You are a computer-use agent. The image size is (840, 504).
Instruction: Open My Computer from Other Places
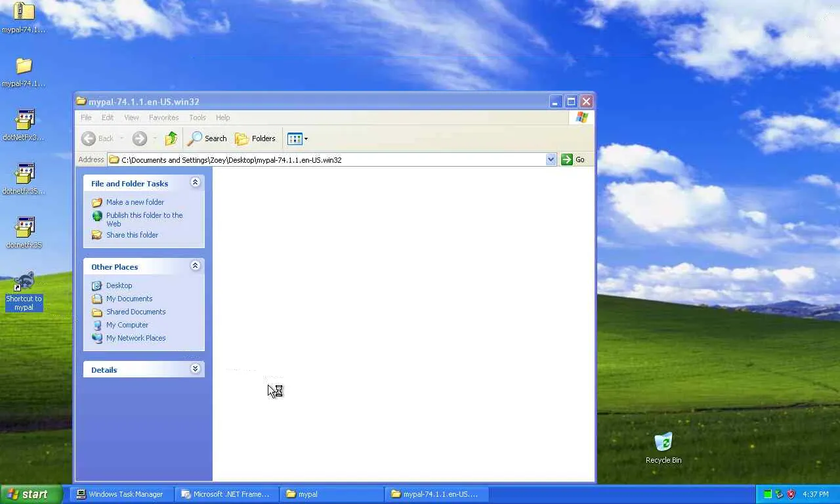click(x=127, y=325)
